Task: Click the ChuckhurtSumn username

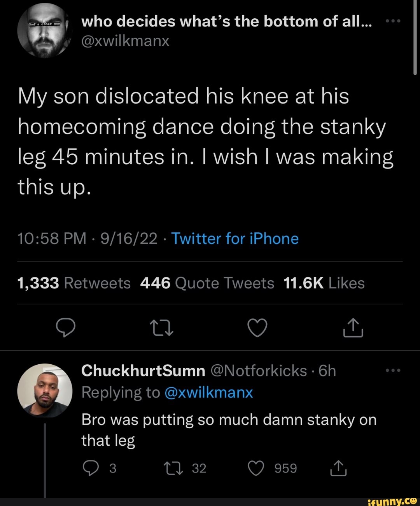Action: (143, 371)
